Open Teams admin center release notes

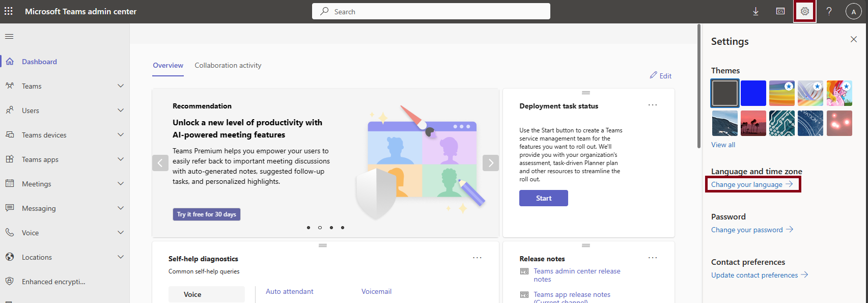click(x=577, y=275)
